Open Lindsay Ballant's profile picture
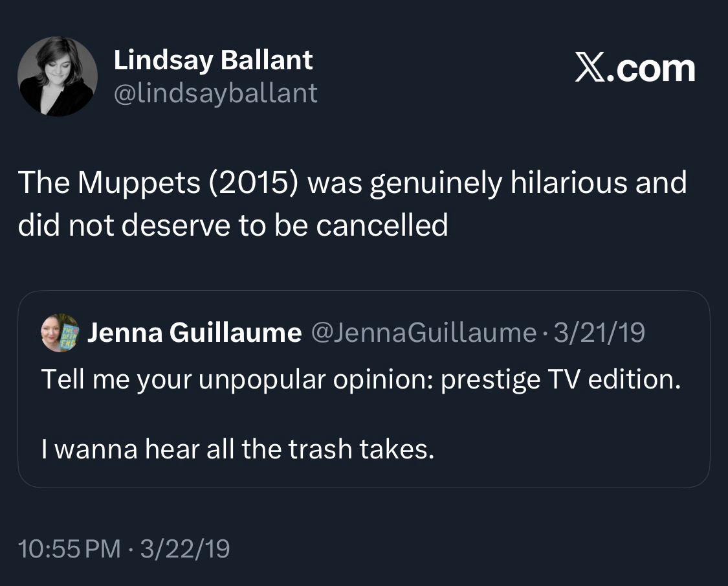 58,76
